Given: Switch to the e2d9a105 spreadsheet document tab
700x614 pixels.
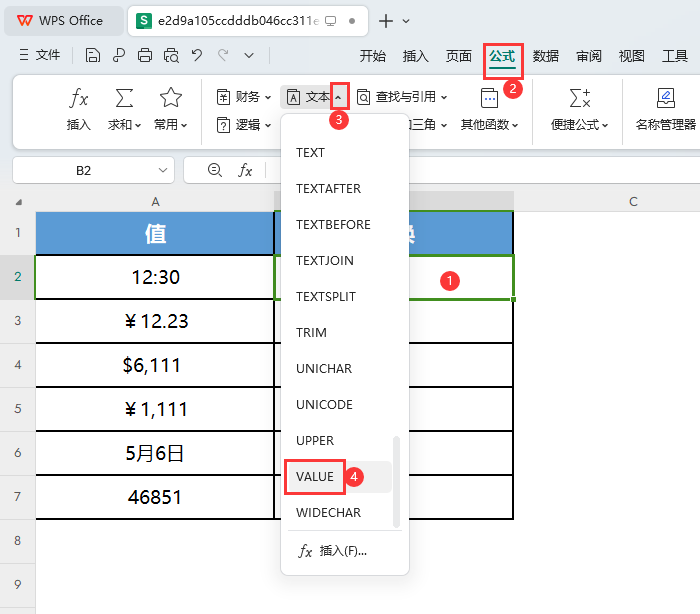Looking at the screenshot, I should click(x=248, y=21).
